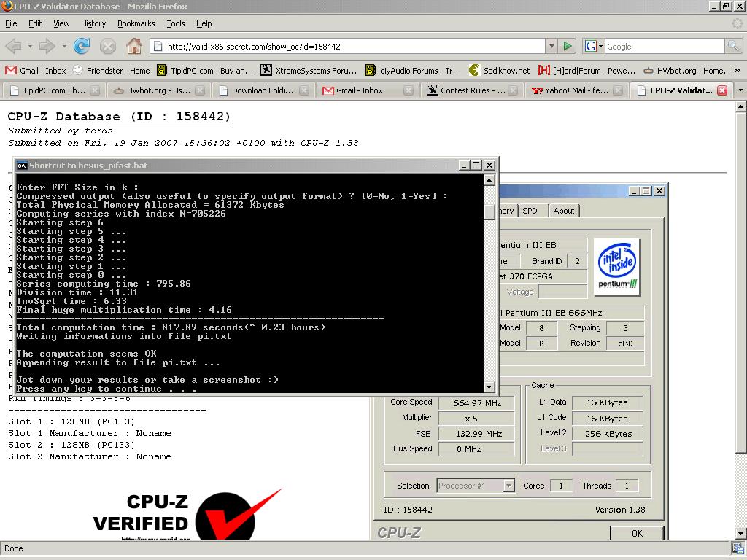Stop loading the page
The width and height of the screenshot is (747, 560).
[108, 46]
